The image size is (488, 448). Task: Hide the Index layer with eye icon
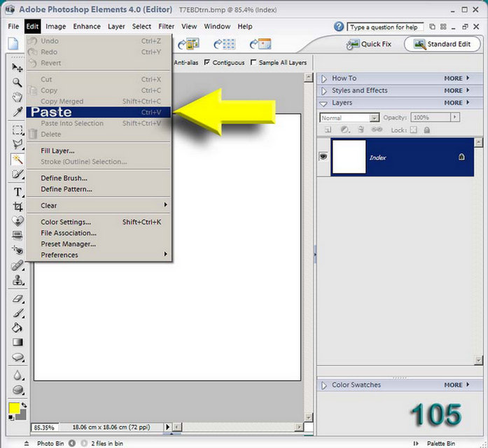(x=323, y=156)
